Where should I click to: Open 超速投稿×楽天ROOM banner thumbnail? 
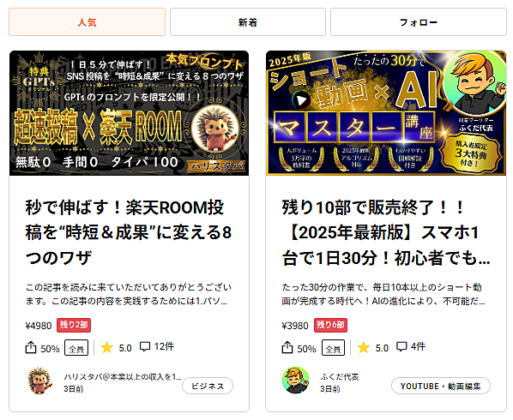tap(129, 113)
